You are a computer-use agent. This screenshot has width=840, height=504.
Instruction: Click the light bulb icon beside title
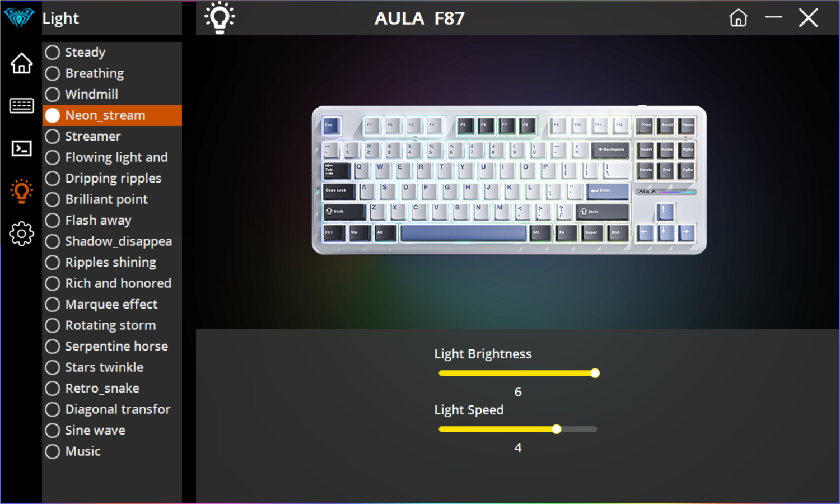point(220,17)
